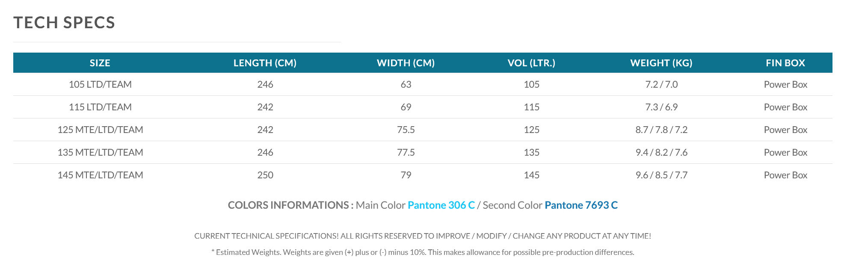The width and height of the screenshot is (868, 272).
Task: Click the WIDTH (CM) column header
Action: (406, 63)
